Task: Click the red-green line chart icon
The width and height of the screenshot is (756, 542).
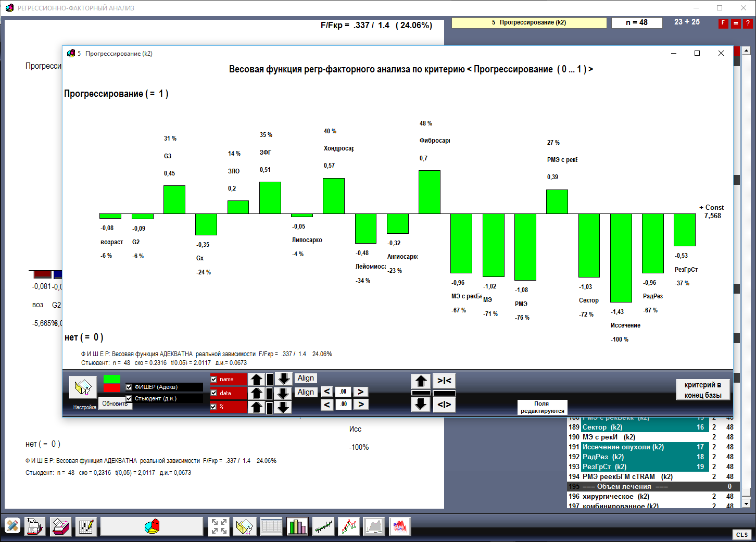Action: click(x=349, y=526)
